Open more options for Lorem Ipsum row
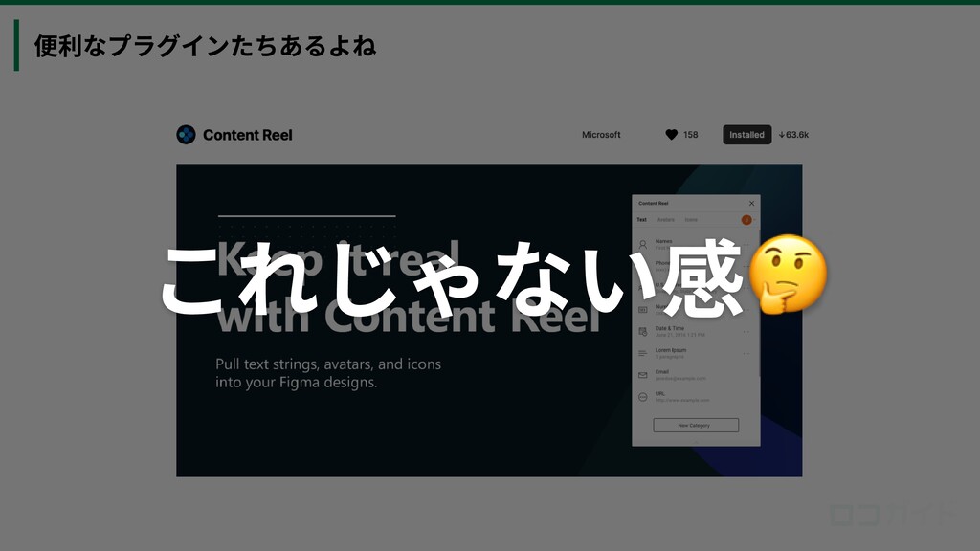 coord(746,354)
